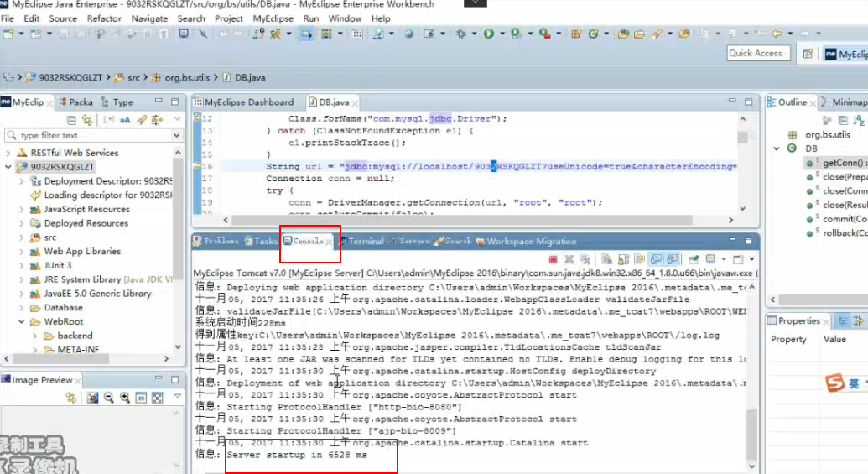Click the Display Selected Console icon
This screenshot has width=868, height=474.
coord(711,259)
